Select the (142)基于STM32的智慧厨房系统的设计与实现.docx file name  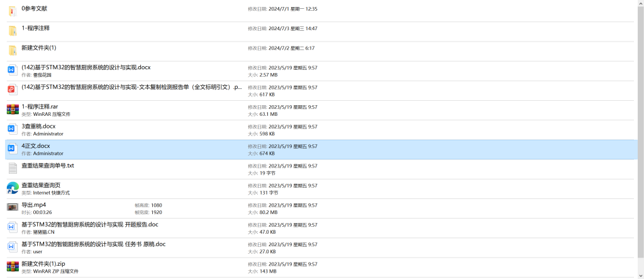coord(86,67)
